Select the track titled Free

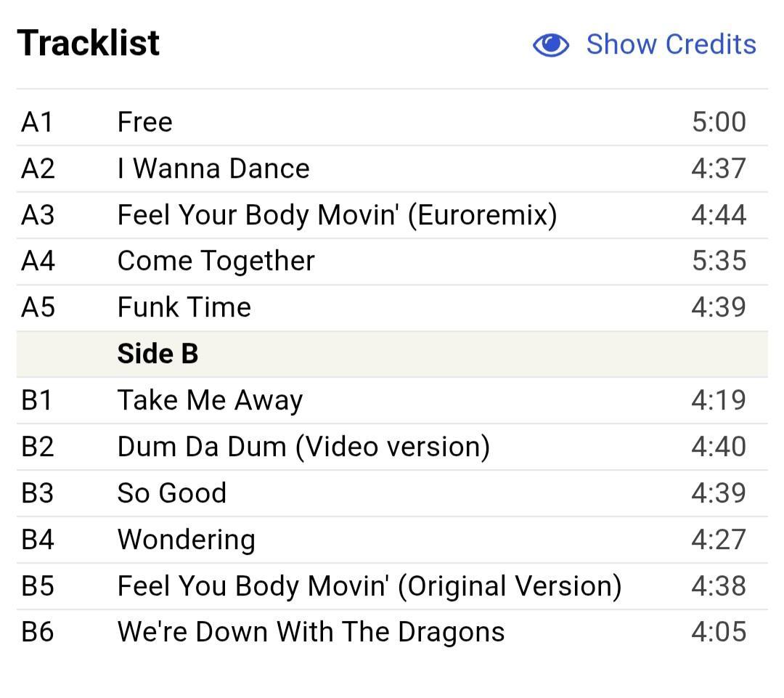[145, 122]
